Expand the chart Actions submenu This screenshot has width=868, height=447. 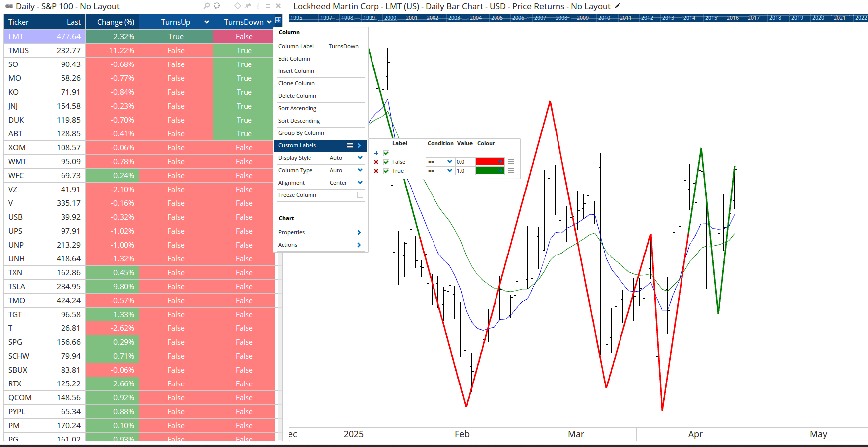coord(320,245)
